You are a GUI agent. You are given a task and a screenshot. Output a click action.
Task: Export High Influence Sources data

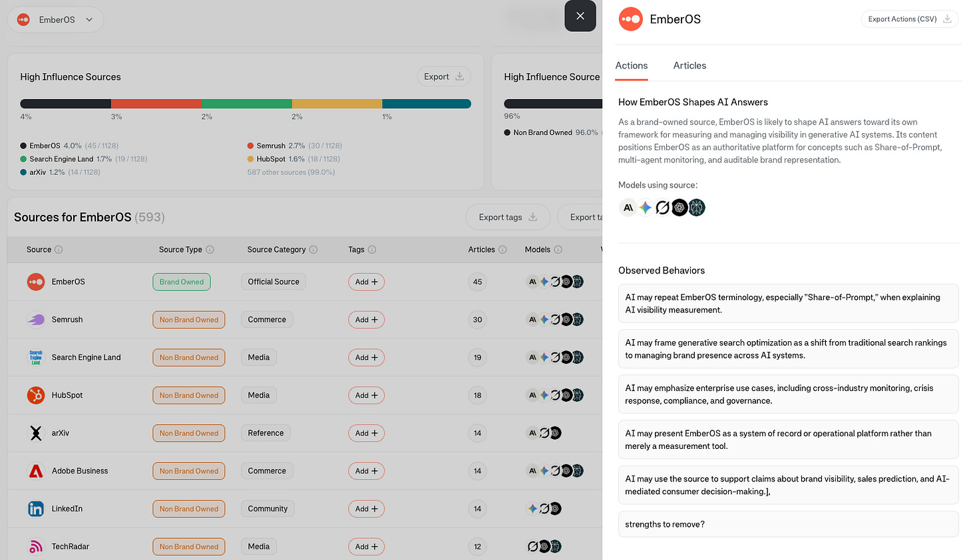[444, 76]
